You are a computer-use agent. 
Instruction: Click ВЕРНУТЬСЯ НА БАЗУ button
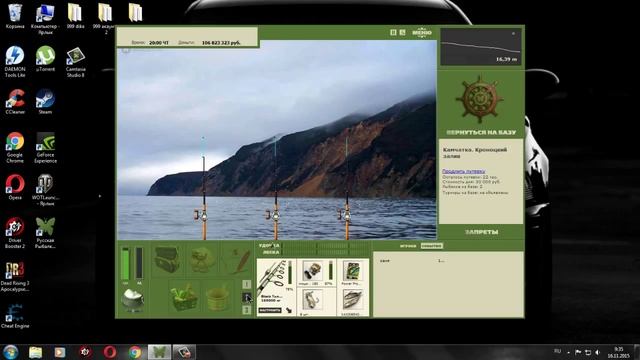pos(481,132)
